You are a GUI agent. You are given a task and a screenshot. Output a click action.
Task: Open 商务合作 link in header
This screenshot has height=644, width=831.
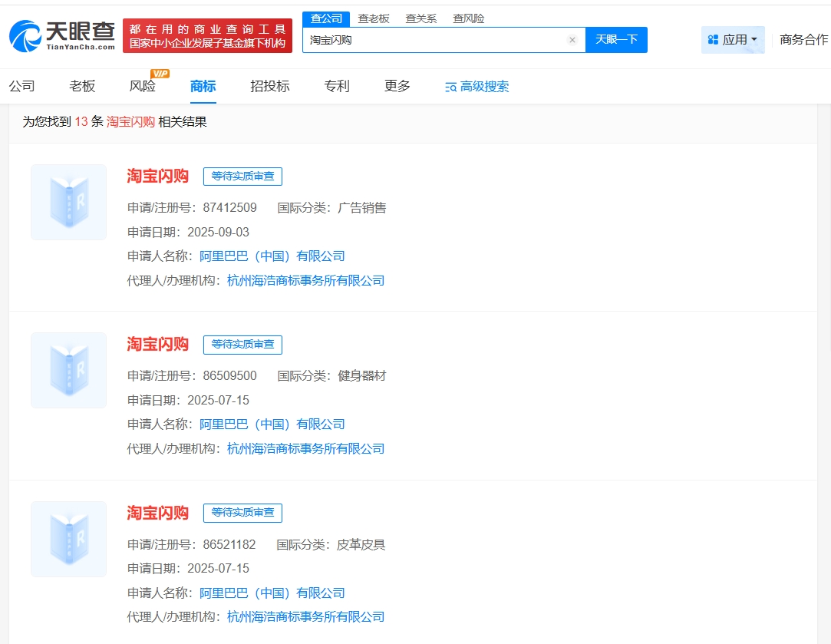pos(803,40)
